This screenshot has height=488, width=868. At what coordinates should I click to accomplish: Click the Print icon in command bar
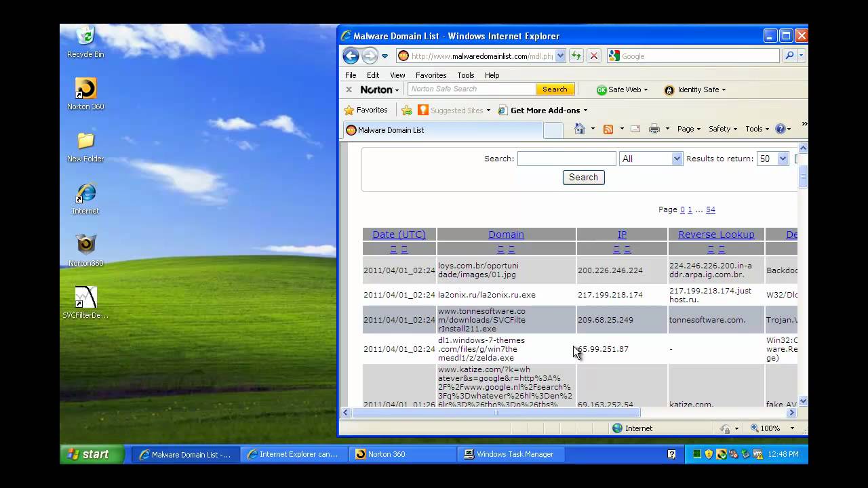point(654,129)
